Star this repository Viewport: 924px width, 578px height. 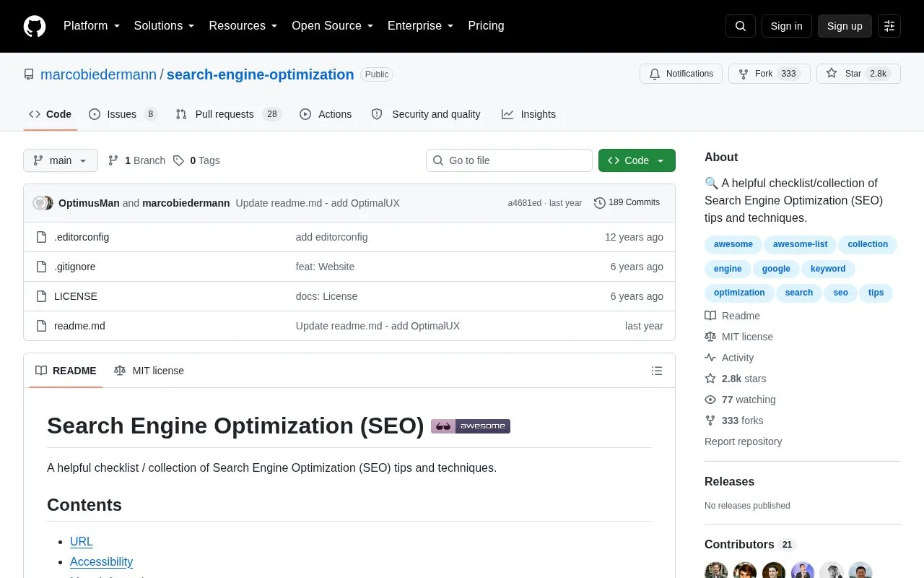coord(858,74)
